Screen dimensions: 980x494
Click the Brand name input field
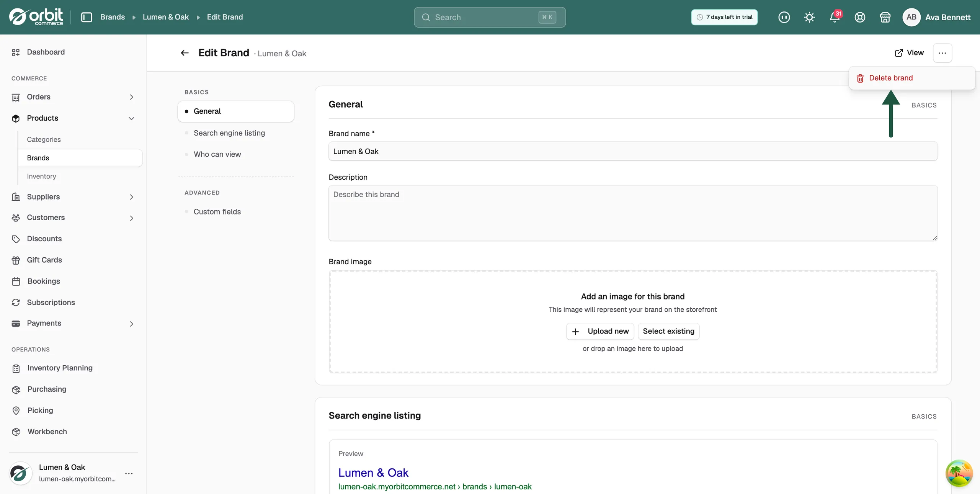pyautogui.click(x=633, y=151)
